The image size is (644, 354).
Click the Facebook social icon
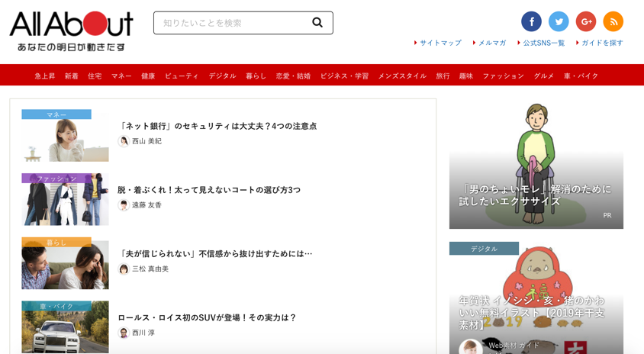(531, 21)
